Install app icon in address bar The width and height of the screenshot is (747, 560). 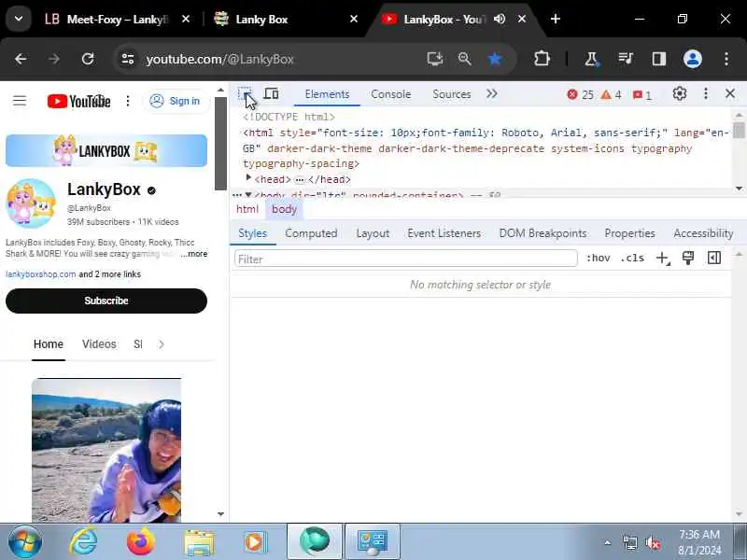[x=434, y=59]
